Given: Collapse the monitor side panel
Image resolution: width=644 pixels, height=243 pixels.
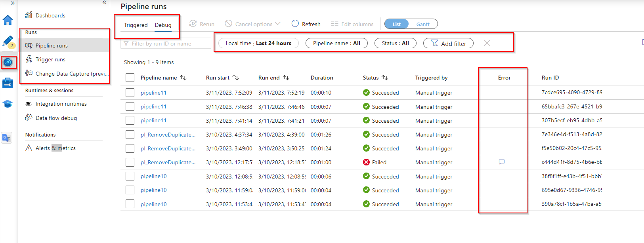Looking at the screenshot, I should tap(104, 2).
